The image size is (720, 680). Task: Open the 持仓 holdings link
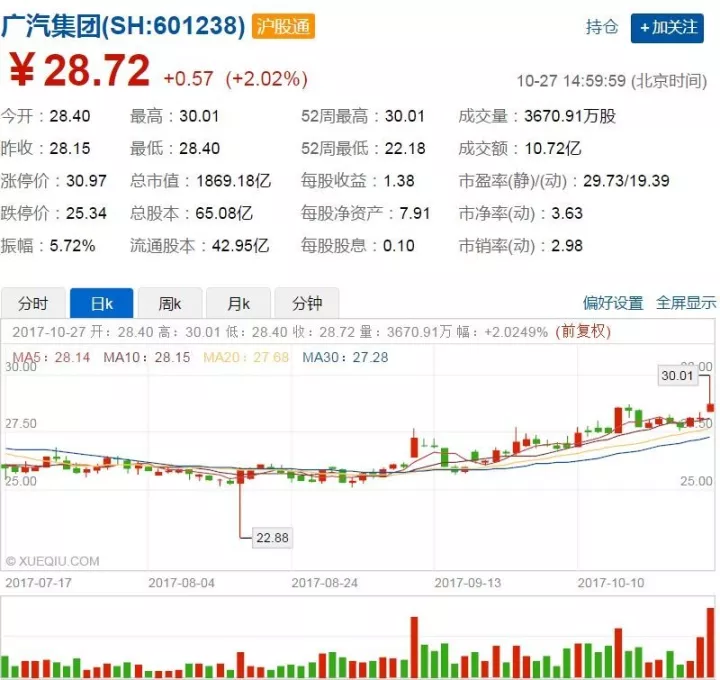click(601, 27)
